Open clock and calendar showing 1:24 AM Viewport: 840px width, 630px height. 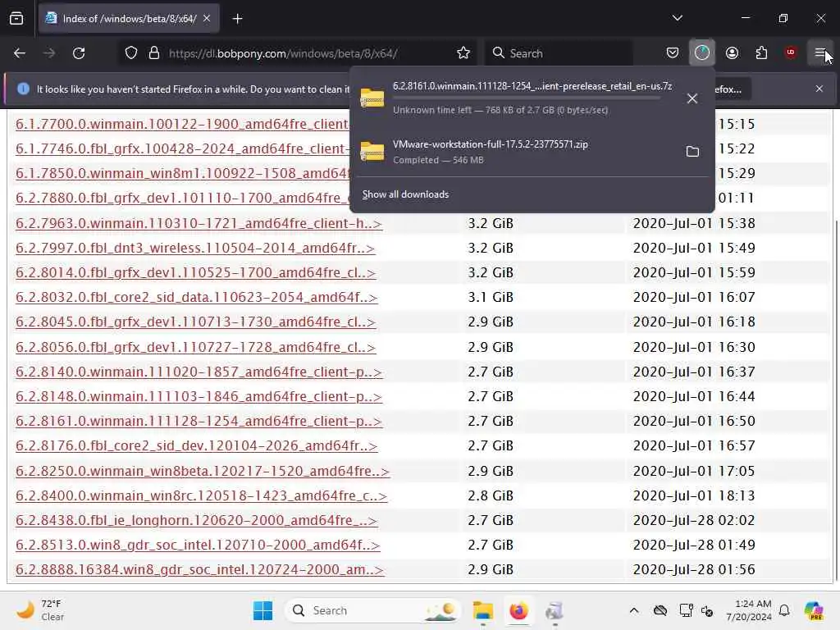[748, 610]
